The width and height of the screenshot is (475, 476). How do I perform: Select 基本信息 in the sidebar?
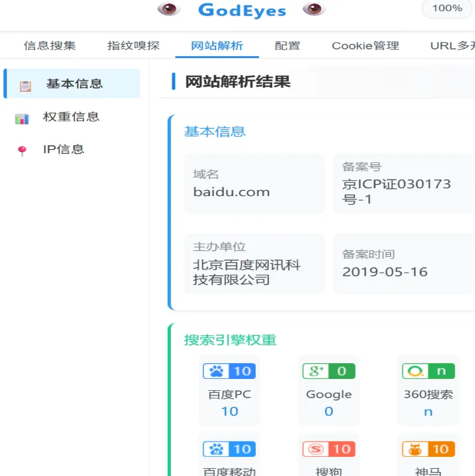pos(71,83)
